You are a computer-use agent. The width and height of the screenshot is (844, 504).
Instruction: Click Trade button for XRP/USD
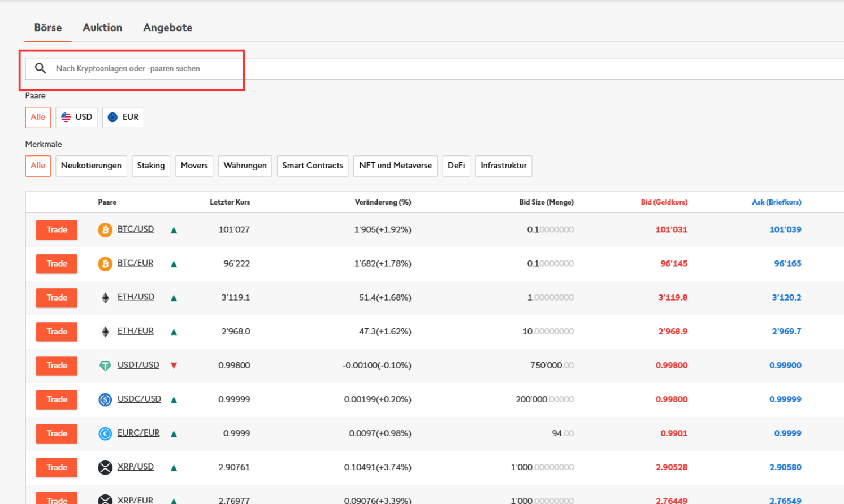(57, 467)
